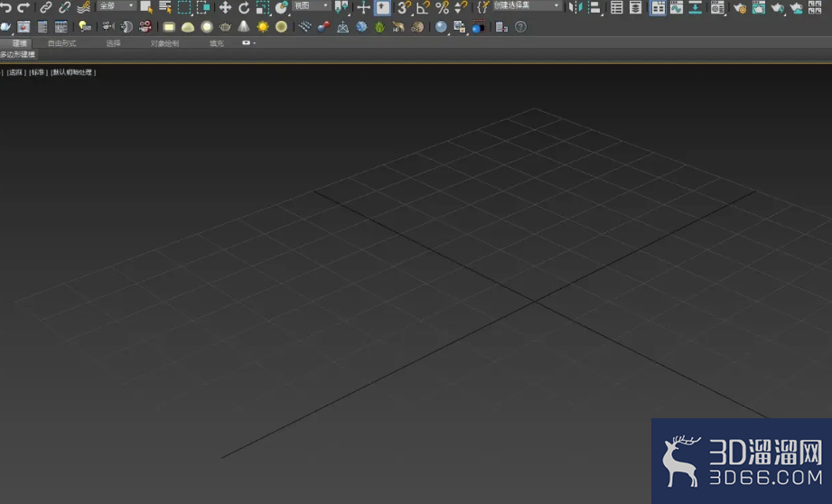832x504 pixels.
Task: Switch to the 对象绘制 ribbon tab
Action: coord(164,43)
